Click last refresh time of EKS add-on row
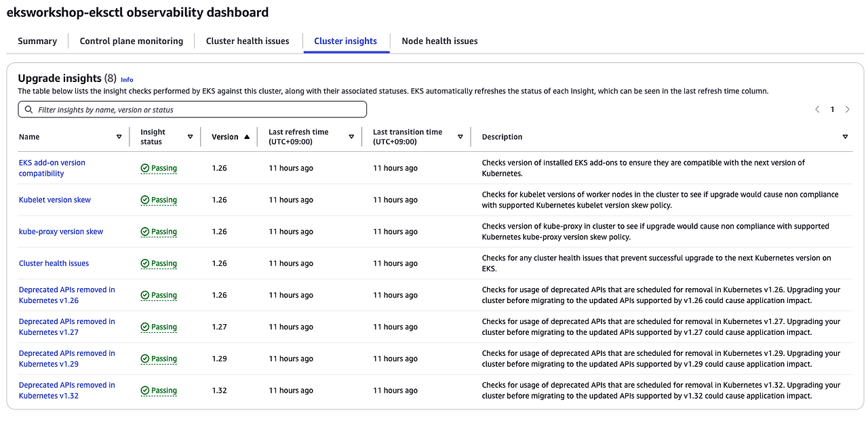Screen dimensions: 868x421 291,168
